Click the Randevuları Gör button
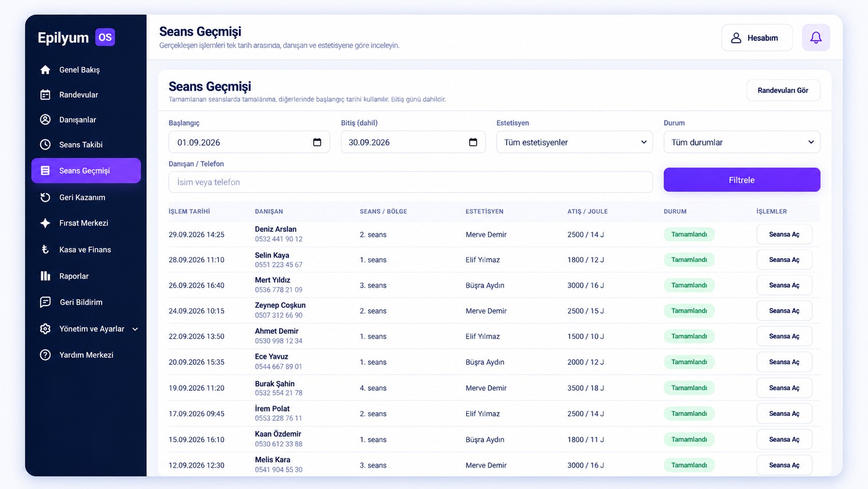Viewport: 868px width, 489px height. 783,90
